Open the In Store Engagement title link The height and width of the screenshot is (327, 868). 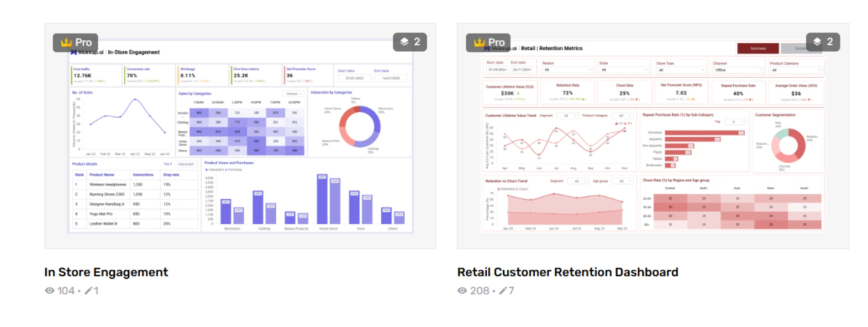(106, 272)
